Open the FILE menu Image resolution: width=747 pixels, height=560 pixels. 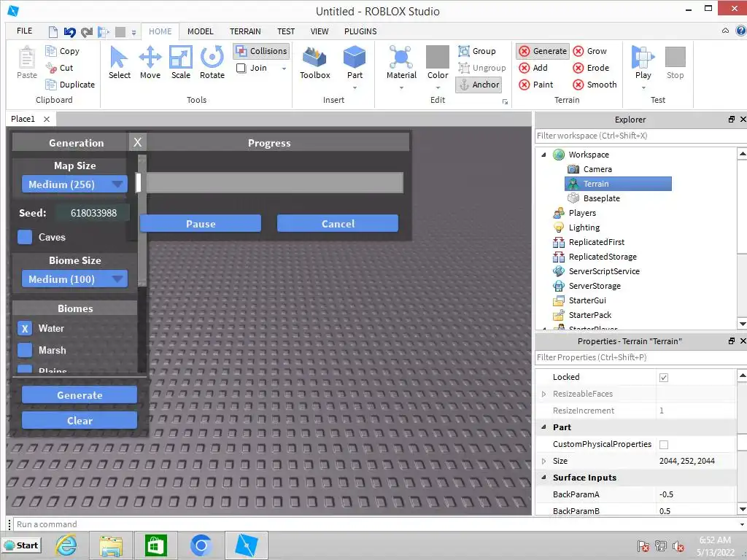tap(24, 31)
